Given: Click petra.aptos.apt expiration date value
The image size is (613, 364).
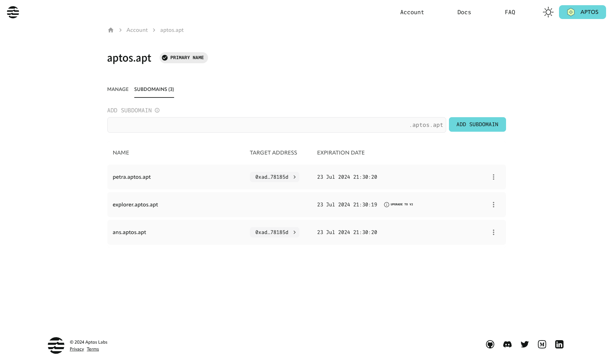Looking at the screenshot, I should click(347, 177).
